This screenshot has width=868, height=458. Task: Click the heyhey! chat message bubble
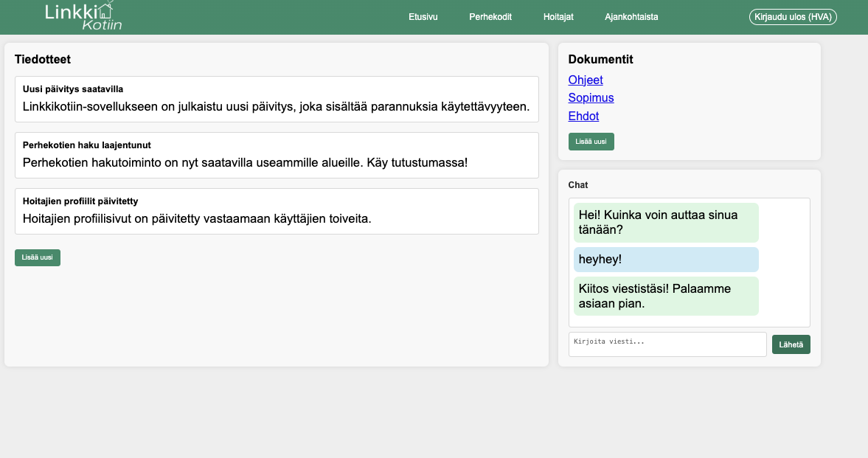click(x=666, y=259)
